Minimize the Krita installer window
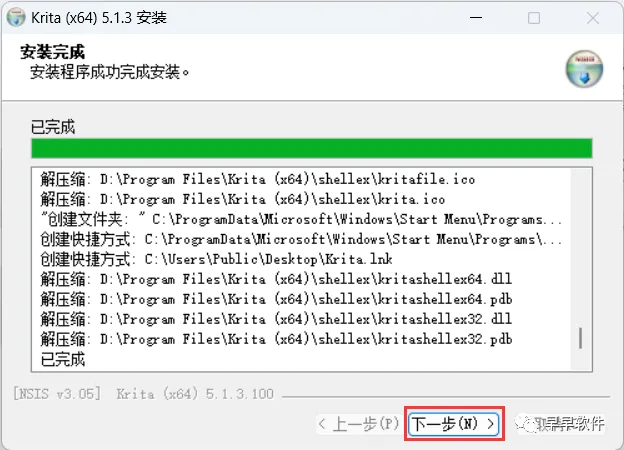This screenshot has height=450, width=624. coord(476,18)
